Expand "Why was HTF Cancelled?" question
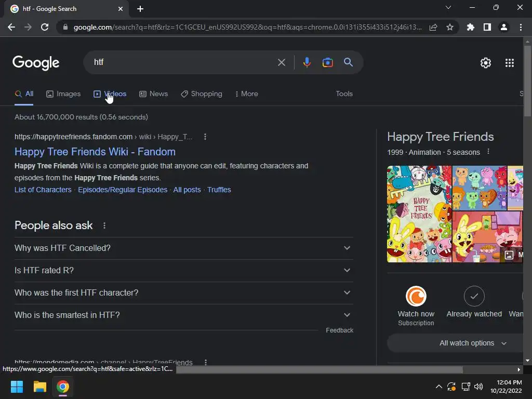Viewport: 532px width, 399px height. 183,248
